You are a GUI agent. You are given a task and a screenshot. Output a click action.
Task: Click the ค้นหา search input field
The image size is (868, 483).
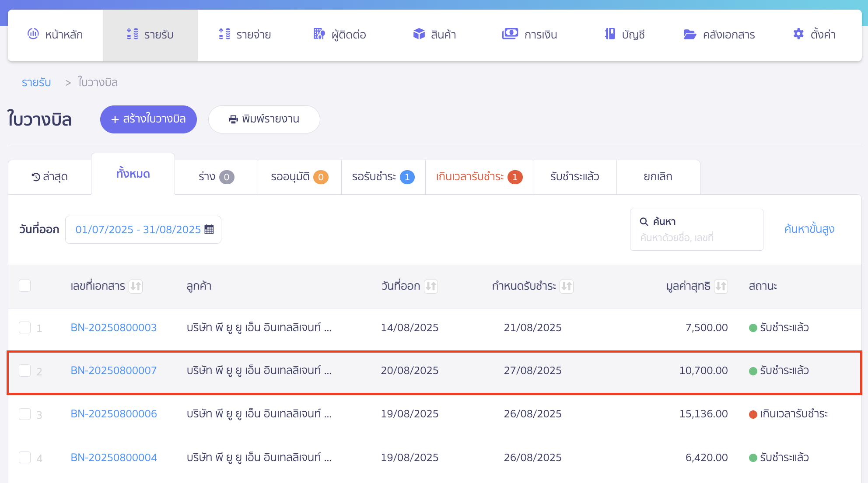(x=696, y=237)
